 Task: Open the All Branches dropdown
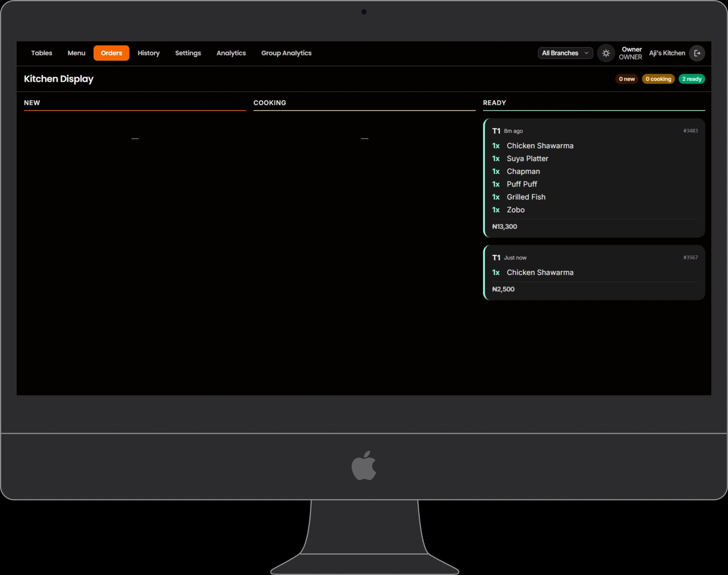(x=565, y=53)
